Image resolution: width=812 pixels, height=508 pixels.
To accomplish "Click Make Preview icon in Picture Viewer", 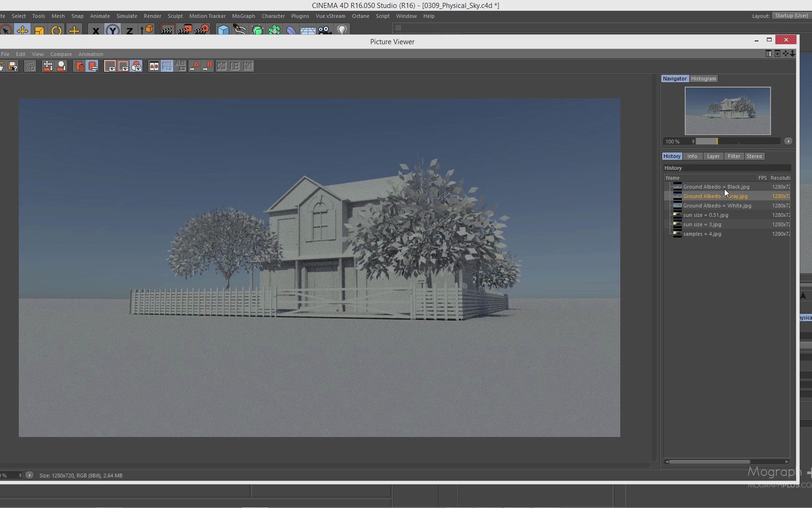I will [62, 66].
